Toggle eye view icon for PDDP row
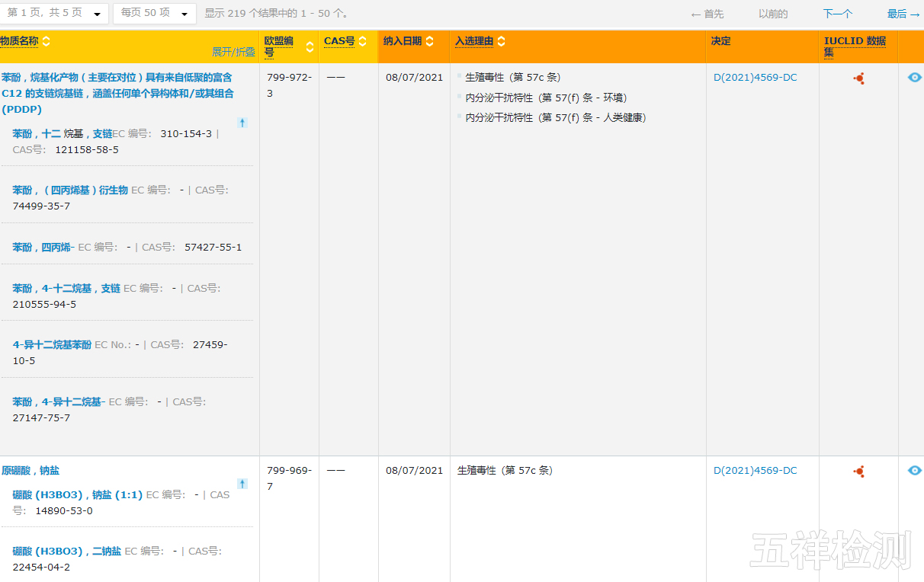Image resolution: width=924 pixels, height=582 pixels. [x=915, y=78]
